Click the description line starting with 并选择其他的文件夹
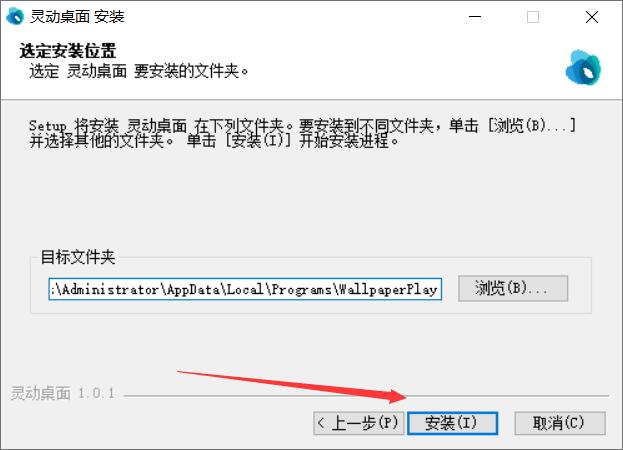 click(214, 141)
